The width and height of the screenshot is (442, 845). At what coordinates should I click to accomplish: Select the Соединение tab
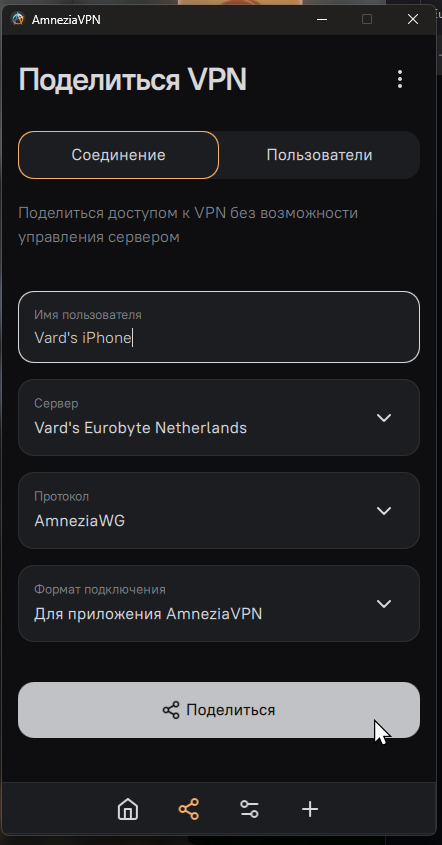click(x=119, y=155)
